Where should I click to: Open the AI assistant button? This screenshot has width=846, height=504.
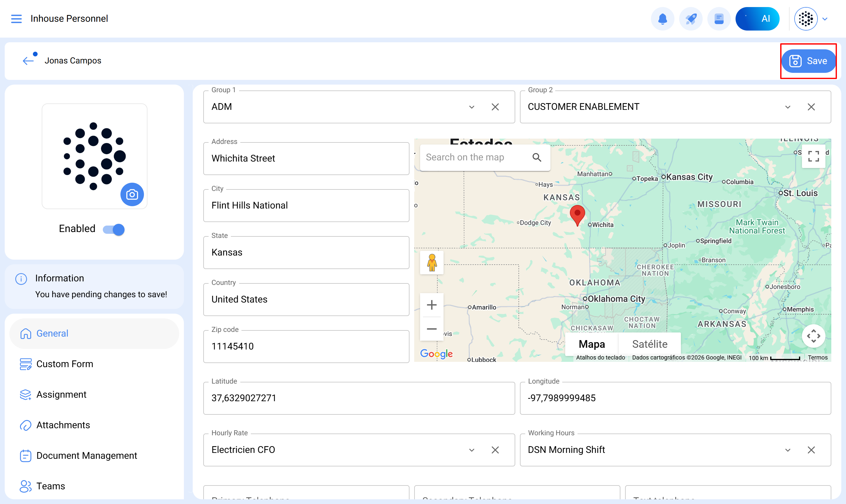pyautogui.click(x=757, y=19)
